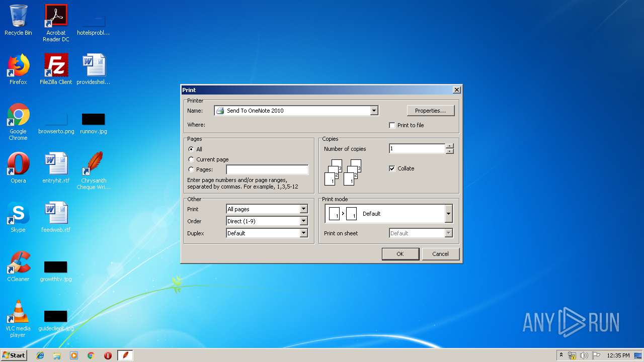Launch VLC media player shortcut
Screen dimensions: 644x362
tap(18, 319)
